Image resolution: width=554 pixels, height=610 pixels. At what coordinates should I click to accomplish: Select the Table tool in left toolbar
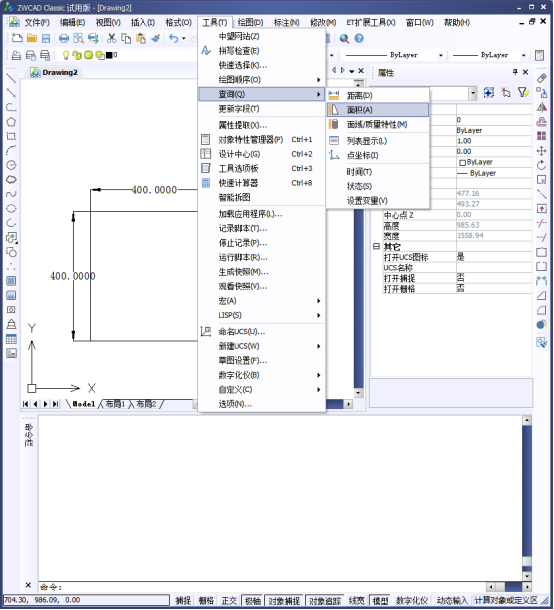(x=11, y=339)
